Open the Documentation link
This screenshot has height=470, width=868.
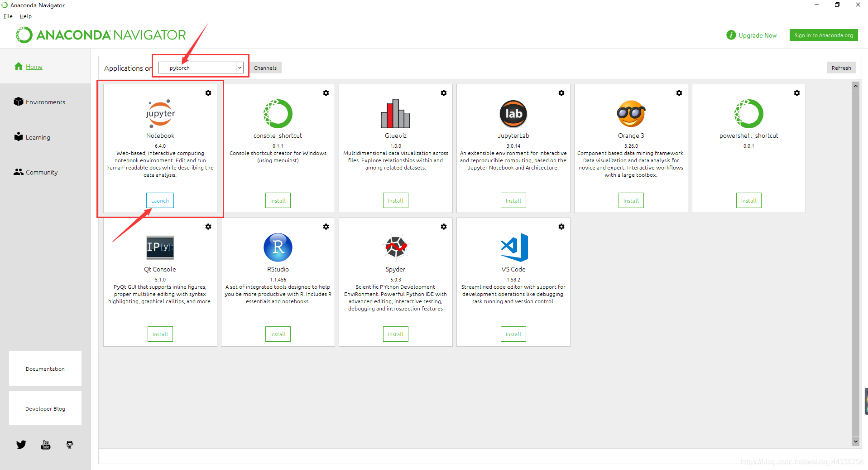point(45,368)
